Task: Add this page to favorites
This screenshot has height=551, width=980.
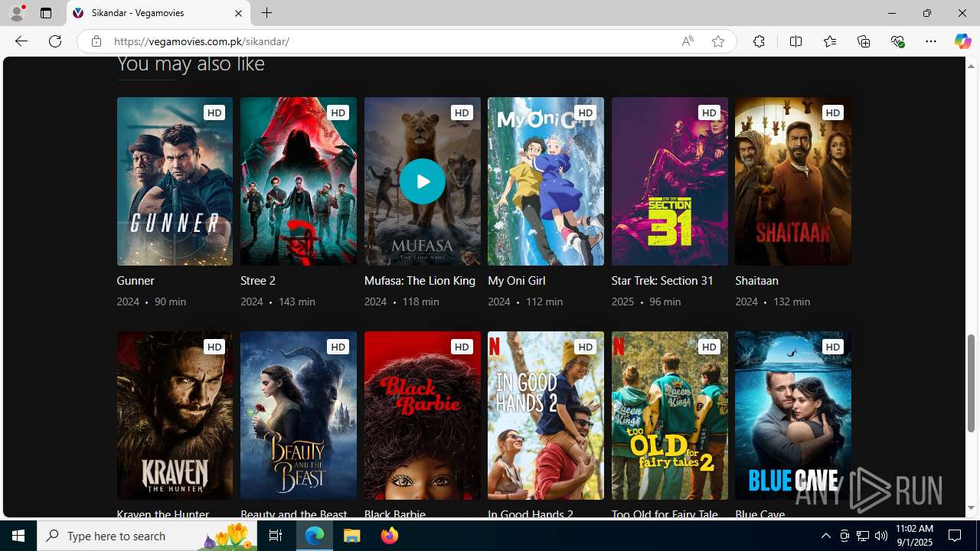Action: click(x=717, y=41)
